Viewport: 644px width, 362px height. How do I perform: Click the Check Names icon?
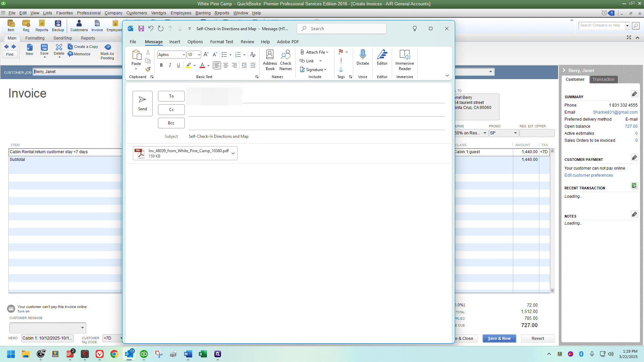pos(285,60)
